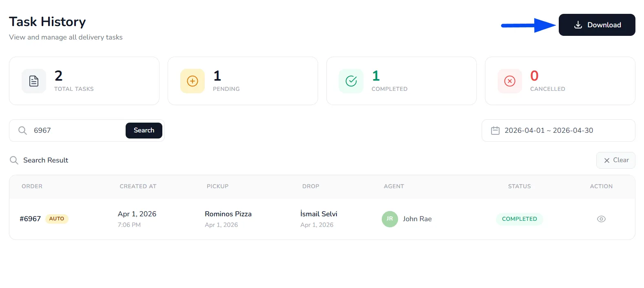Click the total tasks document icon
644x288 pixels.
coord(34,81)
